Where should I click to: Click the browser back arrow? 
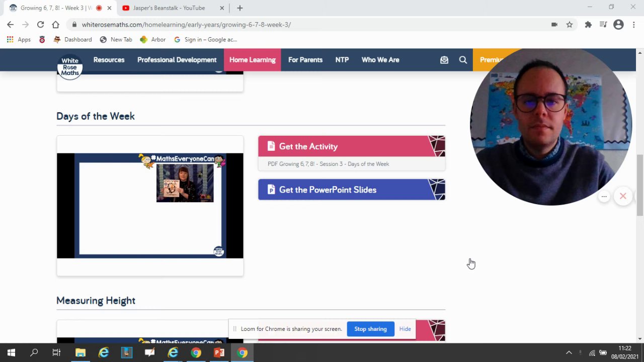pyautogui.click(x=10, y=24)
